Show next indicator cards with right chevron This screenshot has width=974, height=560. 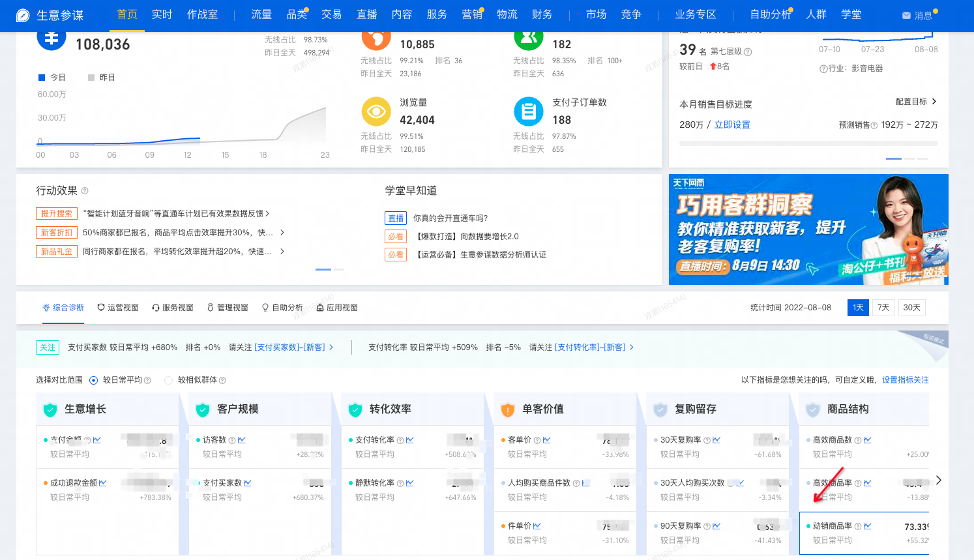tap(939, 480)
